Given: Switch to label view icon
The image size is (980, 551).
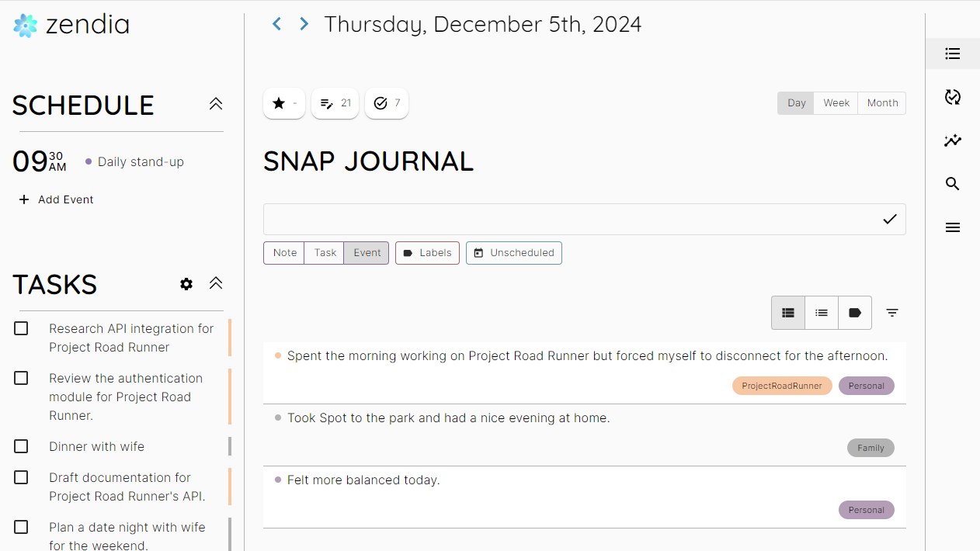Looking at the screenshot, I should (x=855, y=313).
